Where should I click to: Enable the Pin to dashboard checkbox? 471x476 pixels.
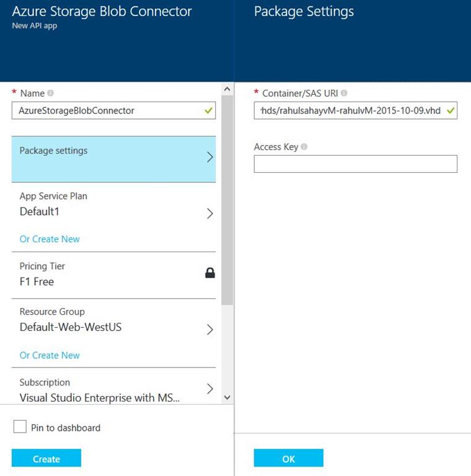tap(20, 427)
